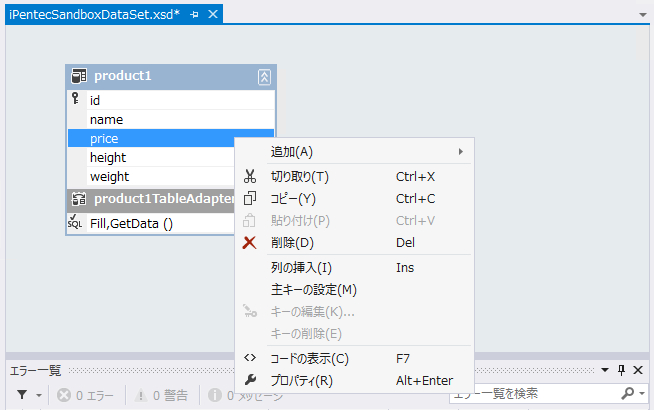654x410 pixels.
Task: Choose Copy (コピー) from the context menu
Action: pyautogui.click(x=293, y=198)
